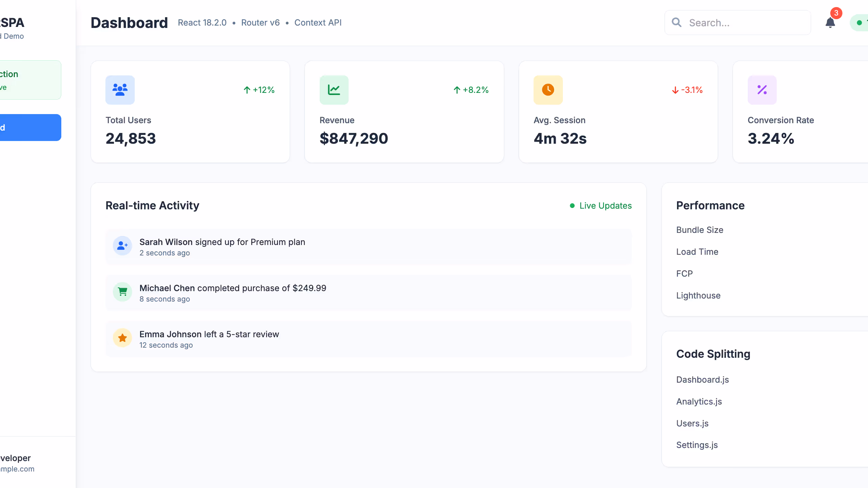868x488 pixels.
Task: Click the Conversion Rate percent icon
Action: pyautogui.click(x=762, y=90)
